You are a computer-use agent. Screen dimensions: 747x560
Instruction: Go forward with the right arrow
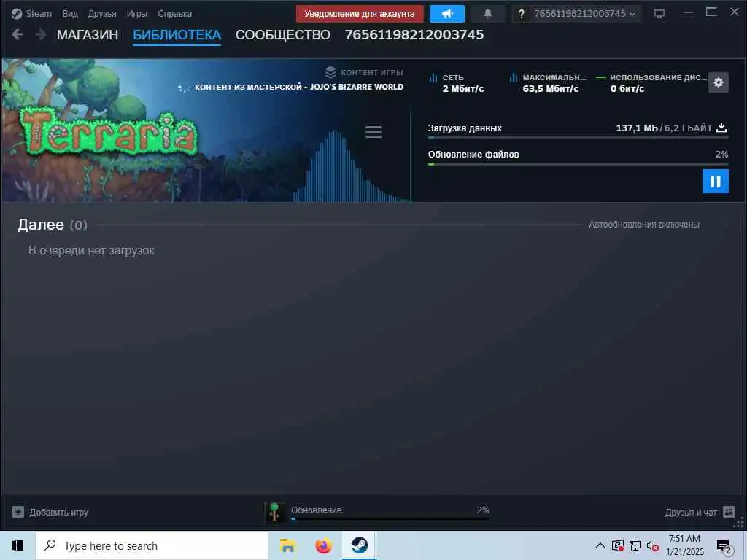tap(41, 34)
